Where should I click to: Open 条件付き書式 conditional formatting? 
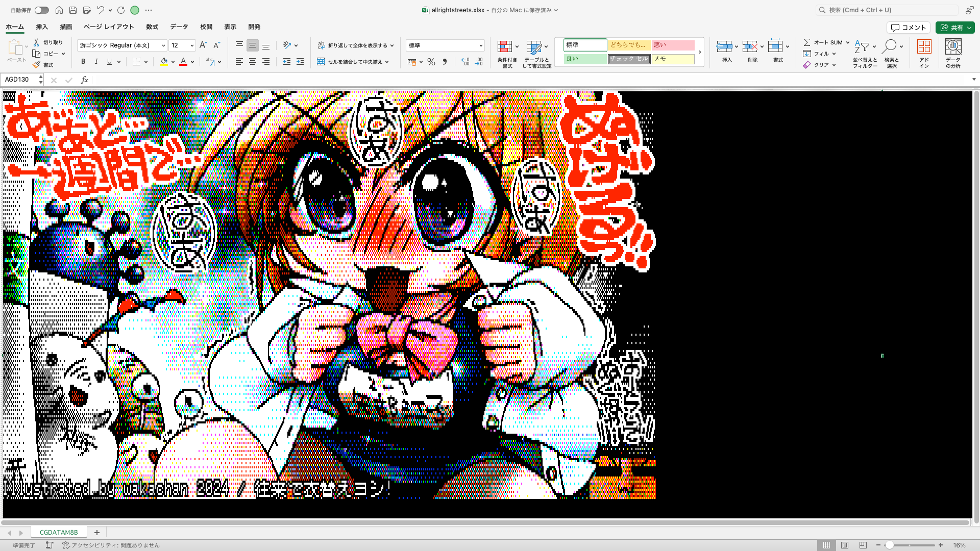507,54
